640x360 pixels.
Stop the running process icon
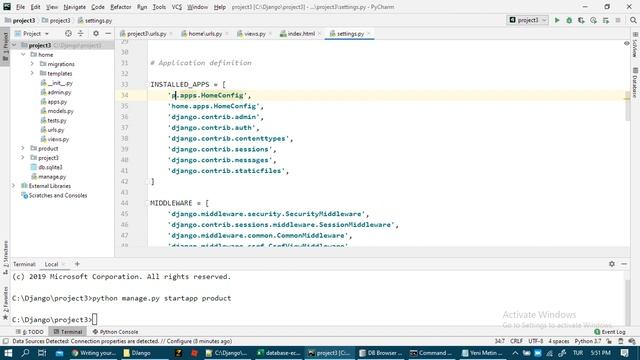pyautogui.click(x=618, y=20)
